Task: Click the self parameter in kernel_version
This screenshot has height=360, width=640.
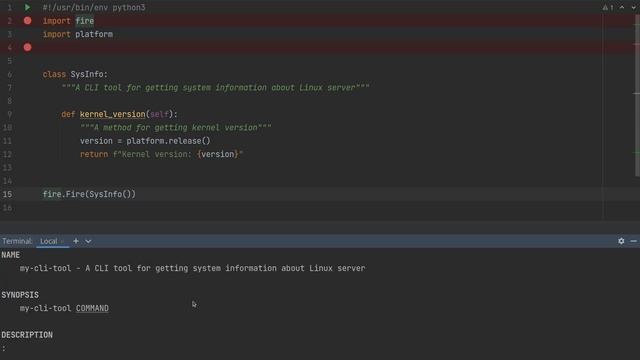Action: (159, 114)
